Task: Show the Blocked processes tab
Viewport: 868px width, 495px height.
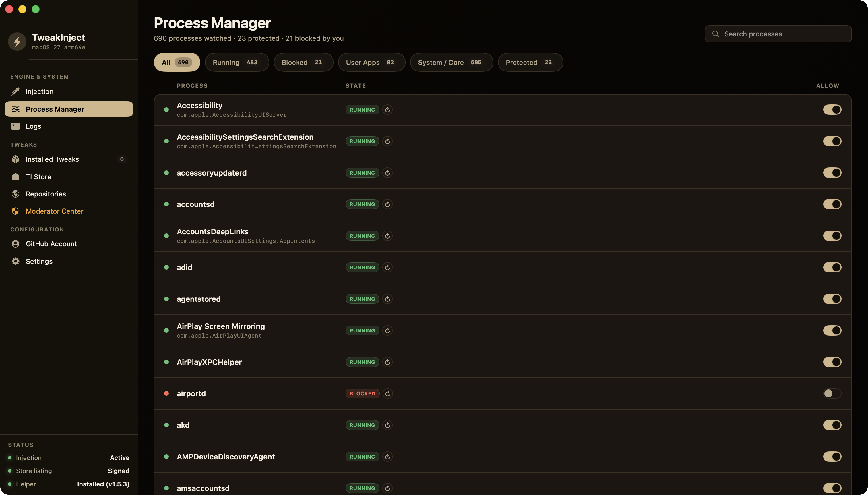Action: [x=303, y=62]
